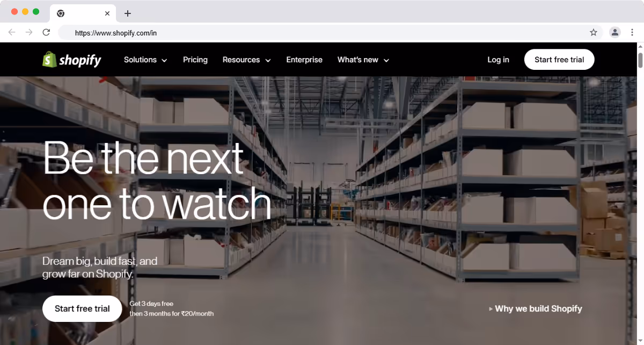Open the browser three-dot menu icon
Viewport: 644px width, 345px height.
(x=632, y=32)
